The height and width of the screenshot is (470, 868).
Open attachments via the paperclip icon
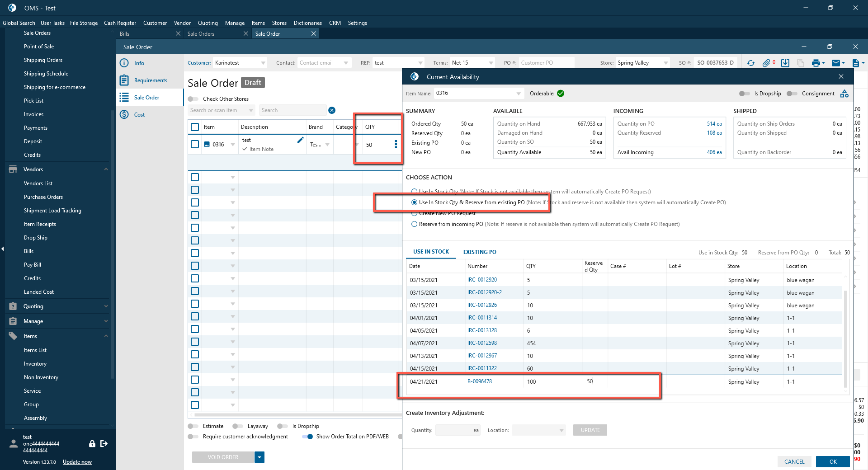point(766,63)
